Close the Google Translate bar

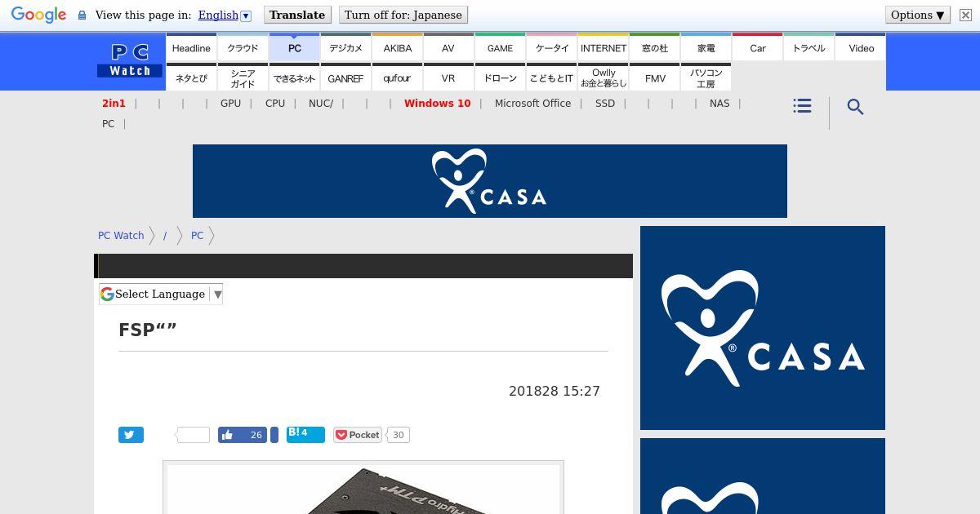pyautogui.click(x=965, y=15)
